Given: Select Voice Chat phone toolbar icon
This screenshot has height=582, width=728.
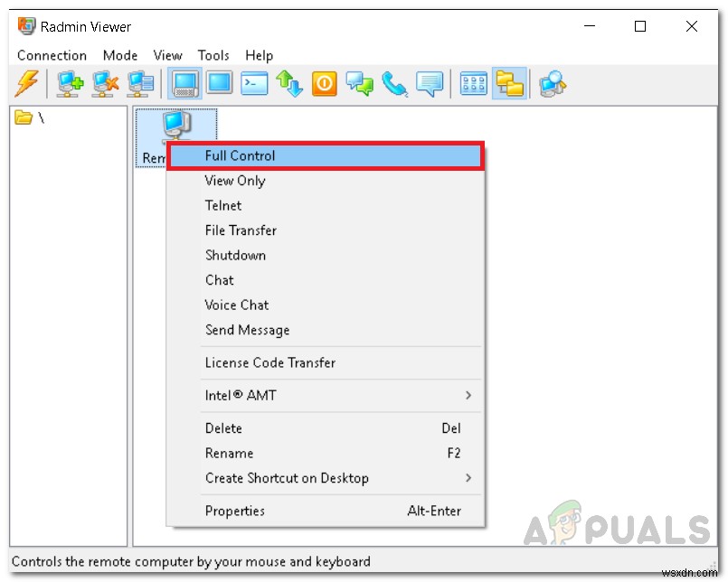Looking at the screenshot, I should pyautogui.click(x=394, y=84).
